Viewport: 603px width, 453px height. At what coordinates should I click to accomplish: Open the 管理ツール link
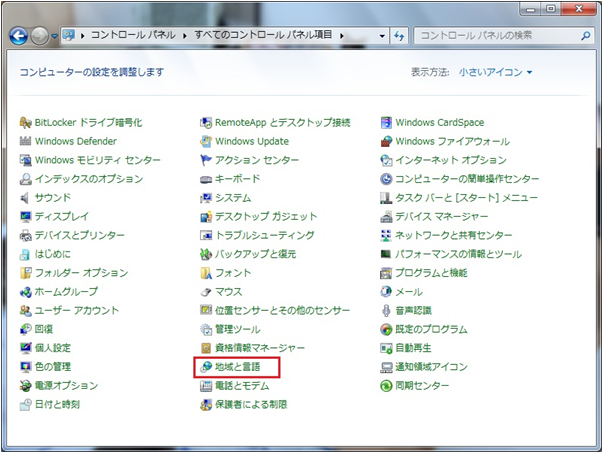(x=238, y=329)
